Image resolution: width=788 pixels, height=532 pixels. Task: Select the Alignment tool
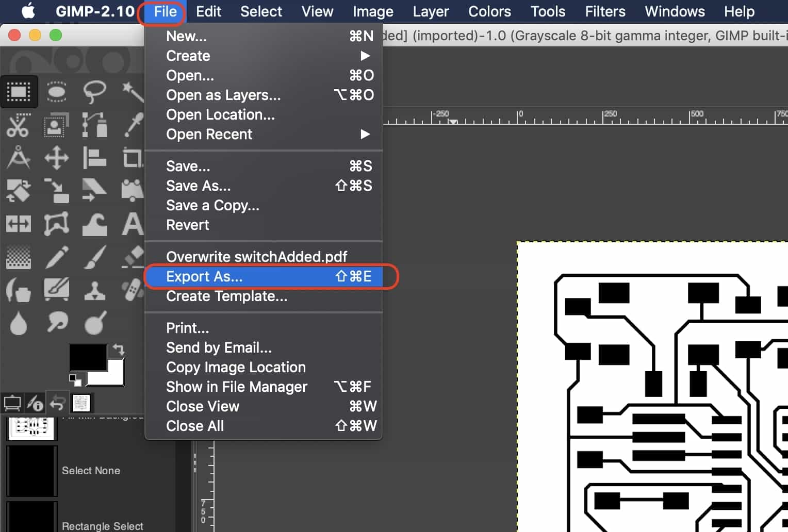94,158
